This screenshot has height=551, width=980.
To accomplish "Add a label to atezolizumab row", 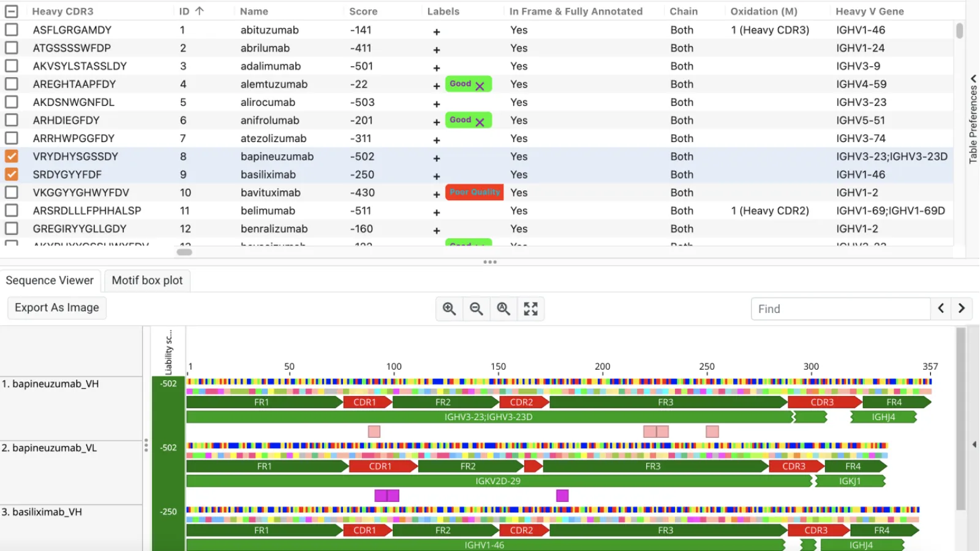I will point(437,140).
